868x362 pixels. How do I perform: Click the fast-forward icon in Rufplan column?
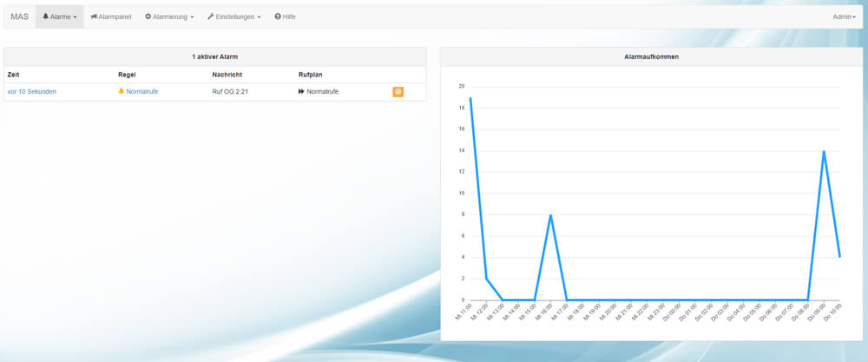301,91
